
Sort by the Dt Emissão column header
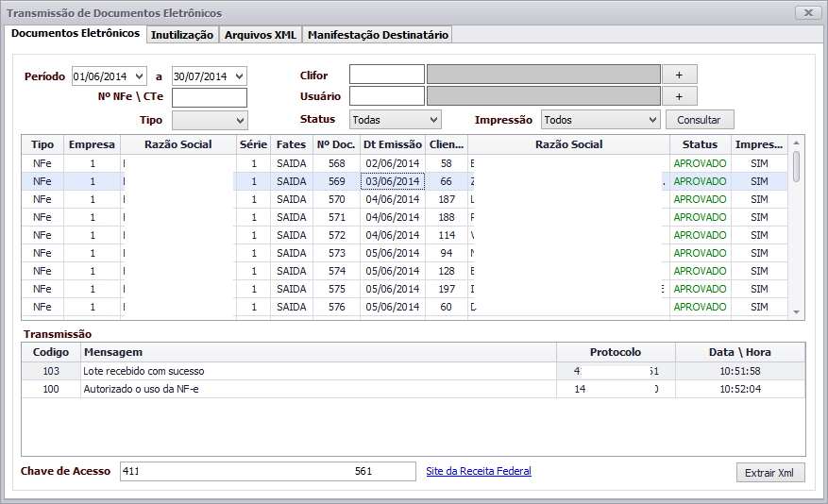(393, 144)
